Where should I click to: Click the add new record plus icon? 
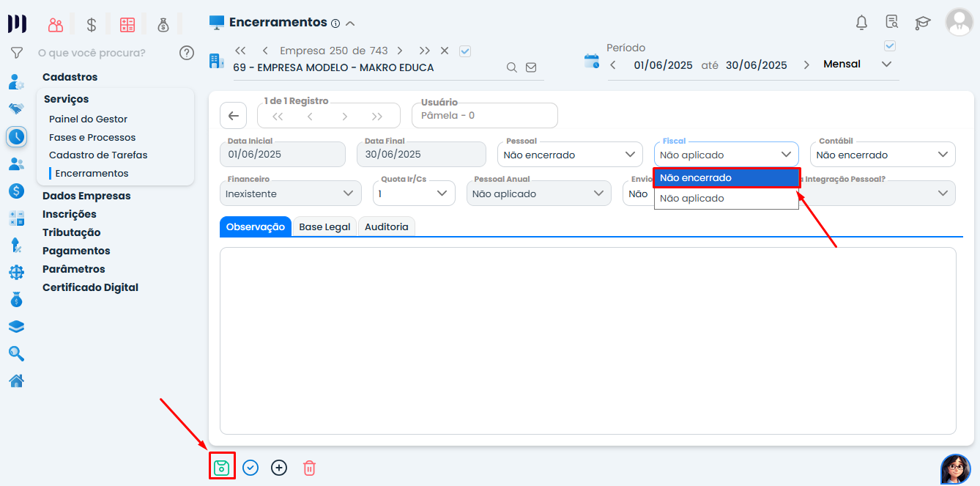pyautogui.click(x=279, y=468)
